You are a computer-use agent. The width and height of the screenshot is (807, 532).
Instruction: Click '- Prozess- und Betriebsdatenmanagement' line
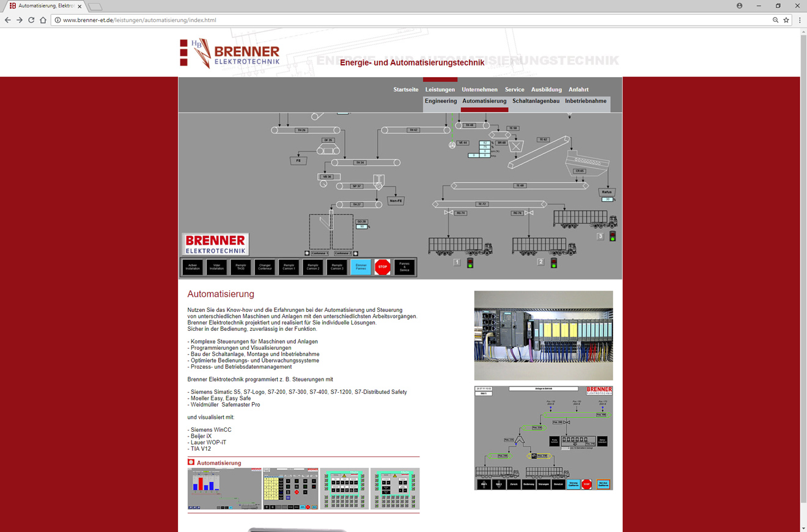240,367
